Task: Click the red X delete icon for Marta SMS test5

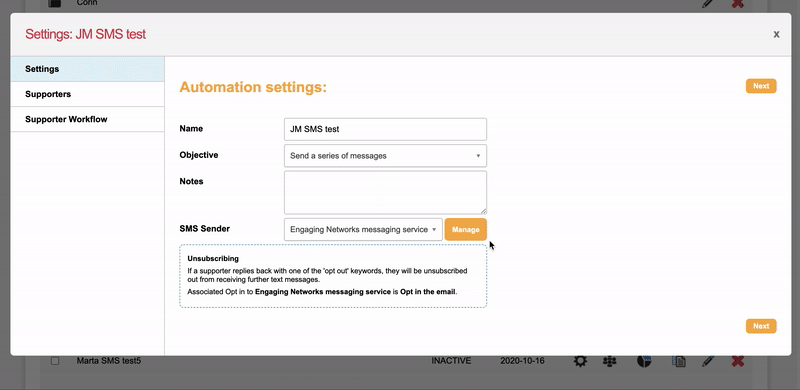Action: pos(737,361)
